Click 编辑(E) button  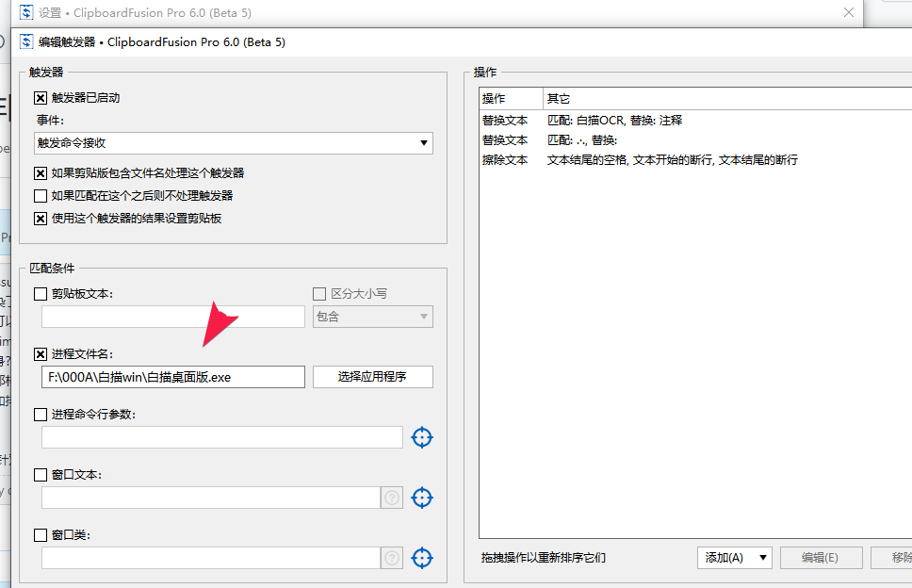tap(821, 558)
